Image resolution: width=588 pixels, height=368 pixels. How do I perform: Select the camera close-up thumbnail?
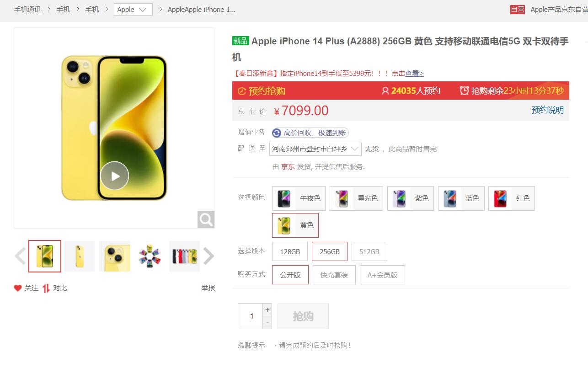115,256
